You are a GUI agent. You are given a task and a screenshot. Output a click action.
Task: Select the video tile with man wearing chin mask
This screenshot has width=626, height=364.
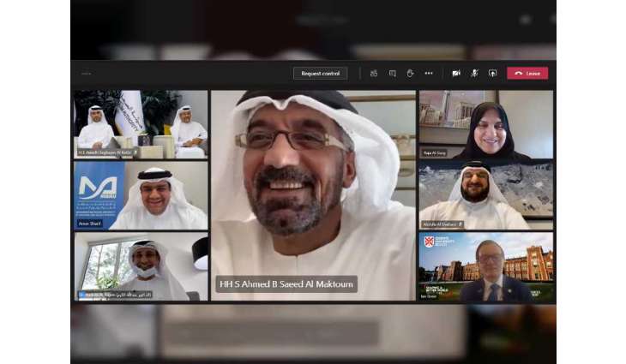[x=141, y=266]
